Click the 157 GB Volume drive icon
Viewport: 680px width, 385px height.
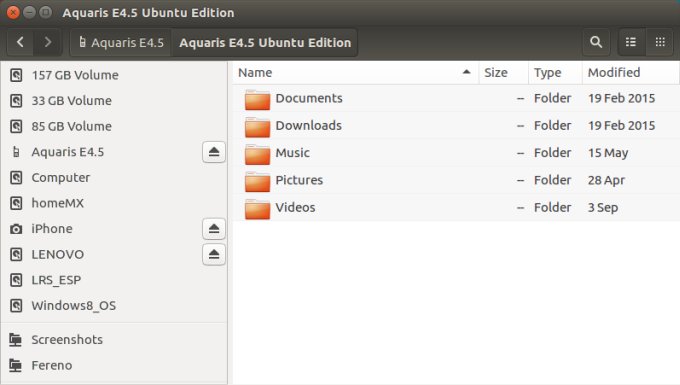16,75
